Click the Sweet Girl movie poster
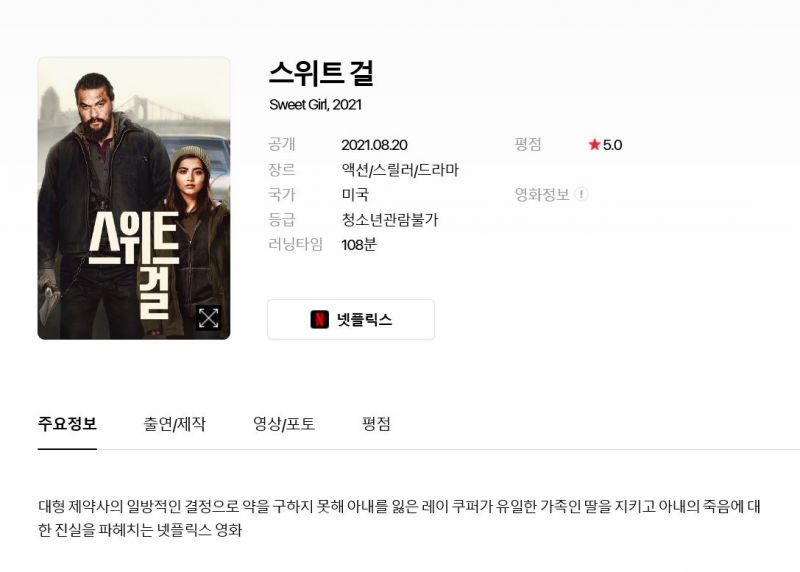Screen dimensions: 800x572 pos(134,198)
